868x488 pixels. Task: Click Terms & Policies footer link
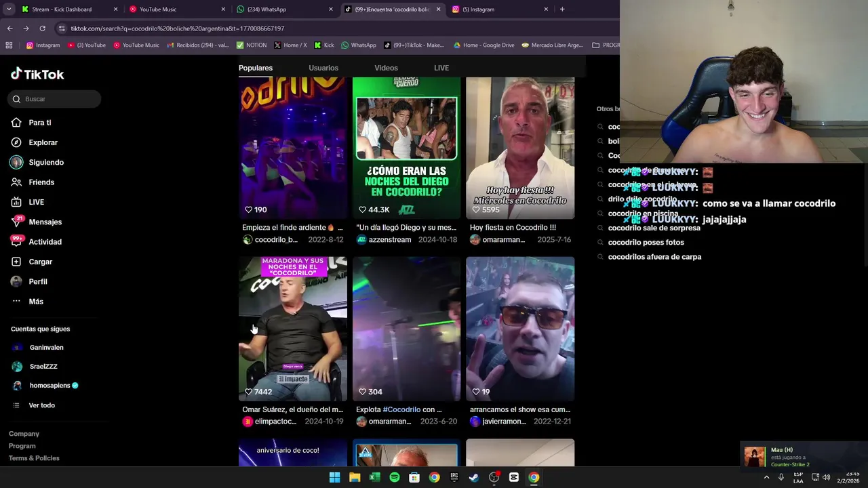click(34, 458)
